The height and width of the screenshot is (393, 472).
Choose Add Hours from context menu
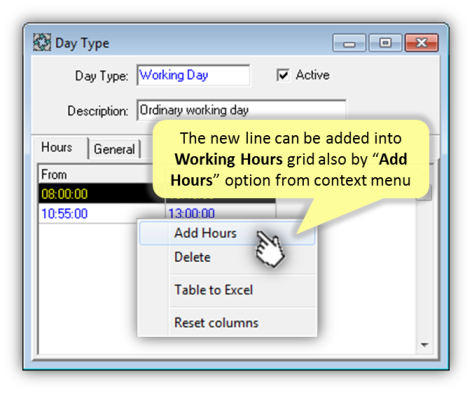click(x=227, y=233)
